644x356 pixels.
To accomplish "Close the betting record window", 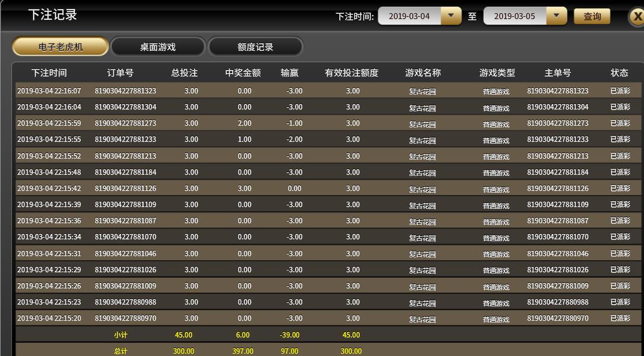I will pyautogui.click(x=637, y=17).
